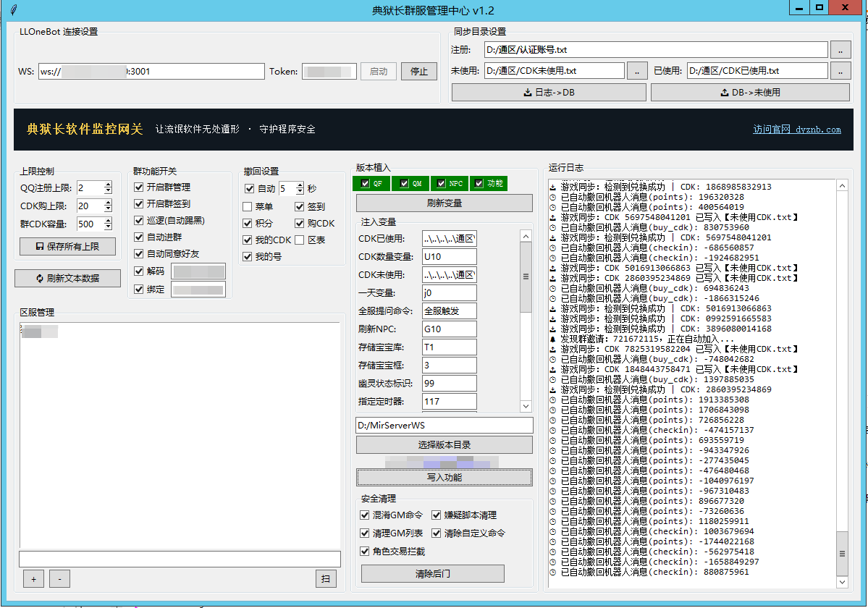The image size is (868, 608).
Task: Toggle 我的号 recall checkbox
Action: click(248, 256)
